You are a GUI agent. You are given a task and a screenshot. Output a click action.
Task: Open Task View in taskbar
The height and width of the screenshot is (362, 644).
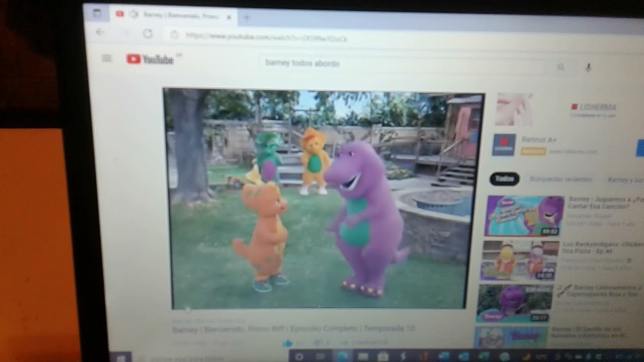click(320, 356)
